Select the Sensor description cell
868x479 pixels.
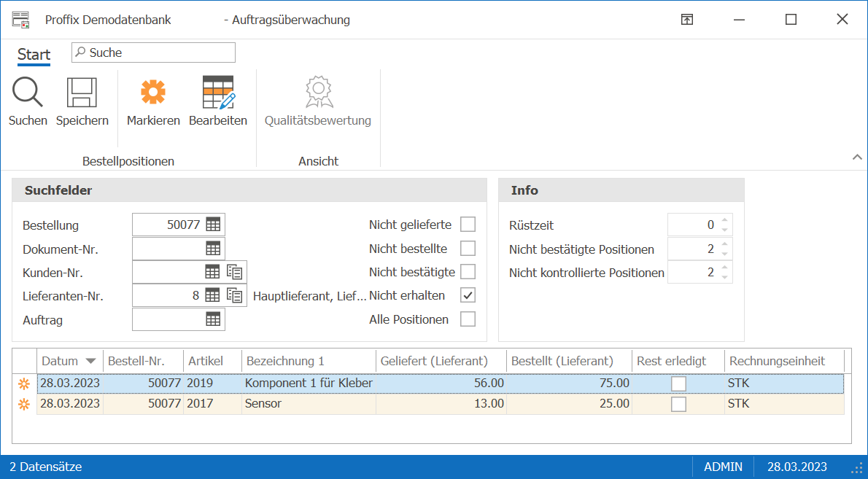(x=309, y=404)
